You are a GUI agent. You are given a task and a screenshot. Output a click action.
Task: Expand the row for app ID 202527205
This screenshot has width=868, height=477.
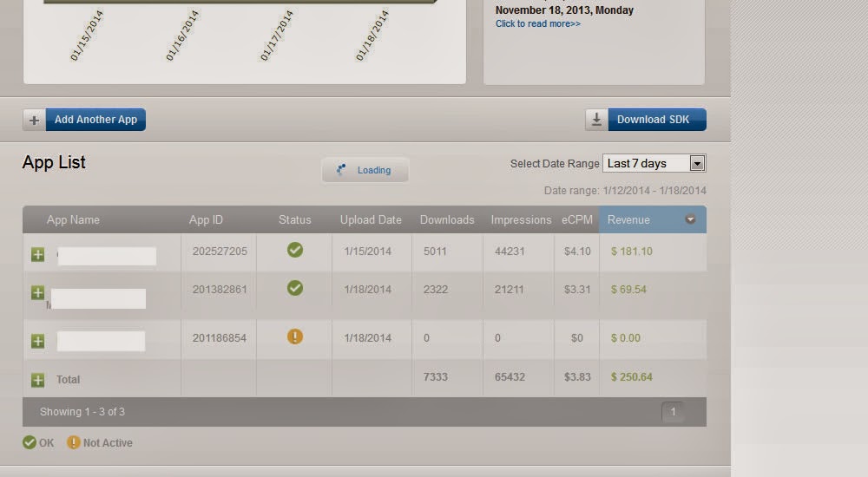coord(37,255)
